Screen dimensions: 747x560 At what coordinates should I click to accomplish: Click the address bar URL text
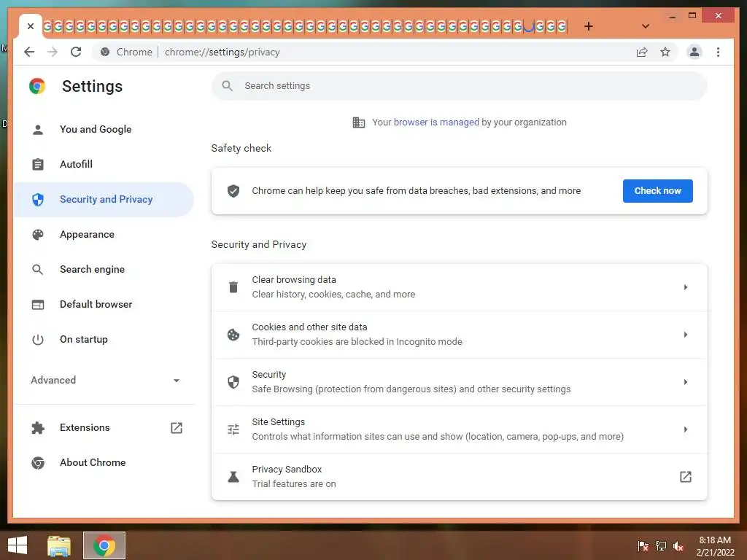click(222, 52)
